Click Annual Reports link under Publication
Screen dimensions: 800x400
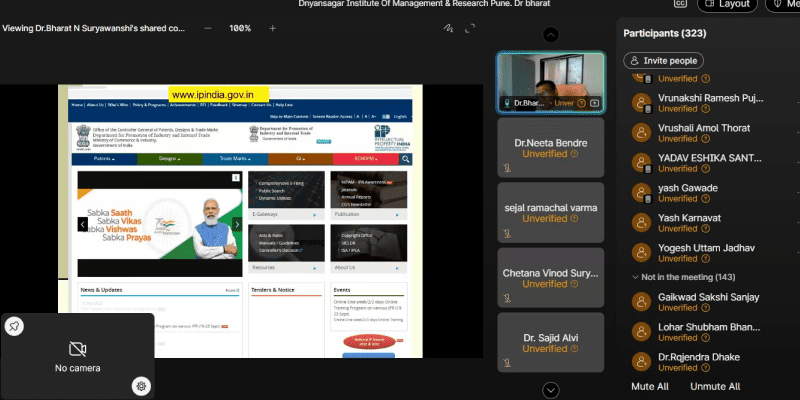tap(356, 197)
